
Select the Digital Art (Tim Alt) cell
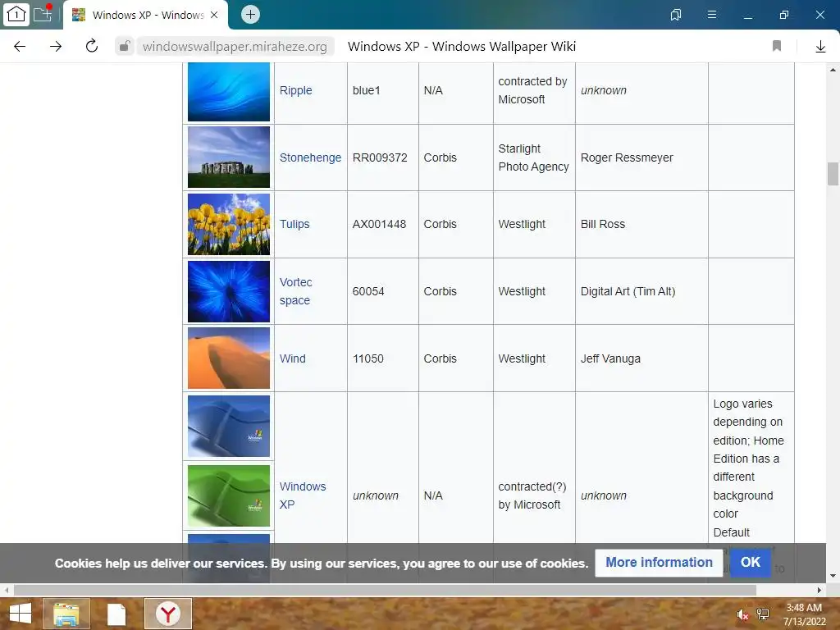point(641,291)
